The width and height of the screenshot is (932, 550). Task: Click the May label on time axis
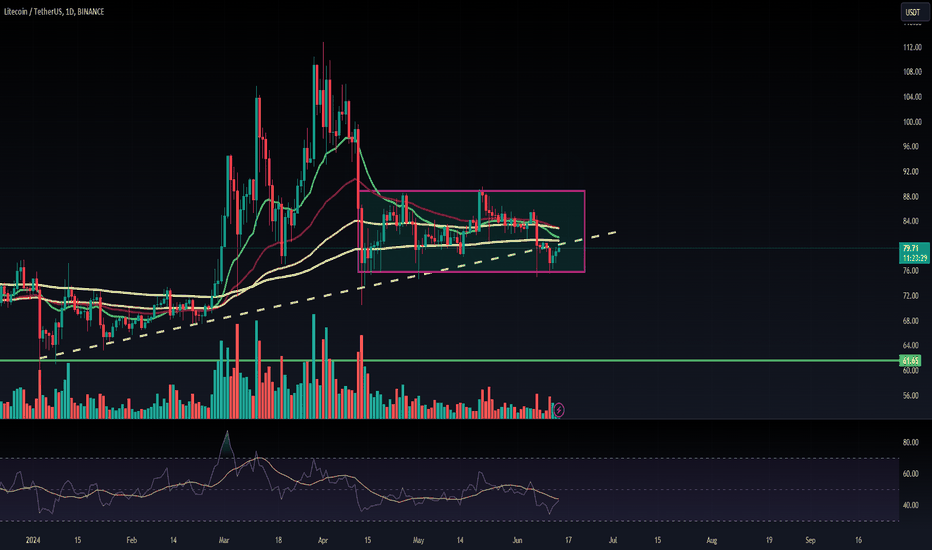pos(418,540)
